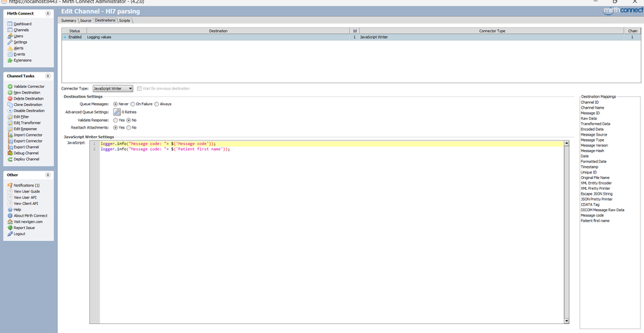Click JavaScript editor scrollbar up arrow
The image size is (644, 333).
(567, 144)
